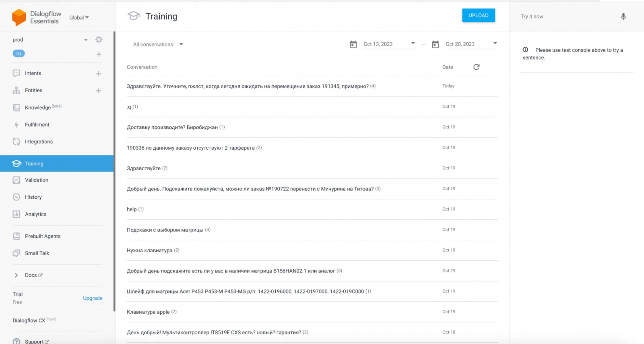The width and height of the screenshot is (644, 344).
Task: Expand the prod agent selector dropdown
Action: (x=86, y=40)
